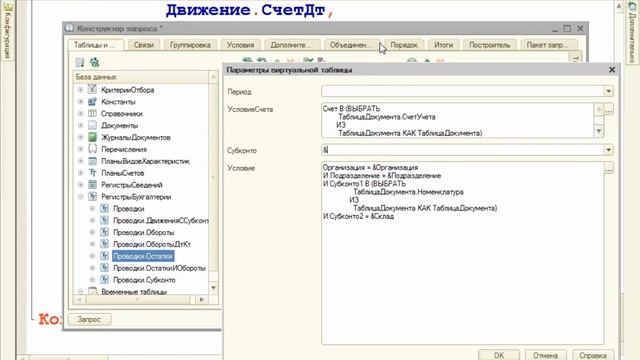Screen dimensions: 640x360
Task: Open the Дополнительно tab
Action: [x=291, y=45]
